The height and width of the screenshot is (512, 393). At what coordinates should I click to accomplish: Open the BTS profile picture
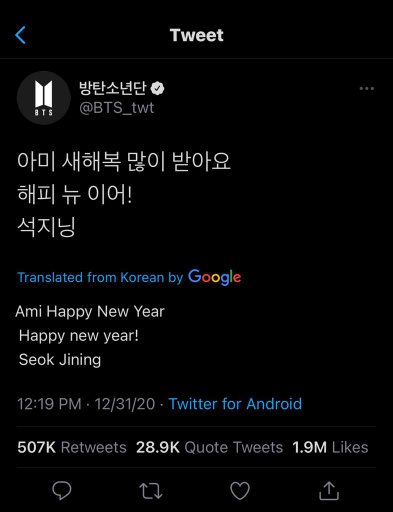click(x=44, y=98)
